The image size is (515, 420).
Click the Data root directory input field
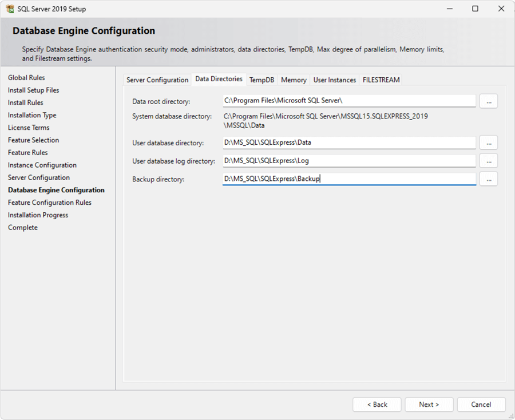(x=349, y=101)
